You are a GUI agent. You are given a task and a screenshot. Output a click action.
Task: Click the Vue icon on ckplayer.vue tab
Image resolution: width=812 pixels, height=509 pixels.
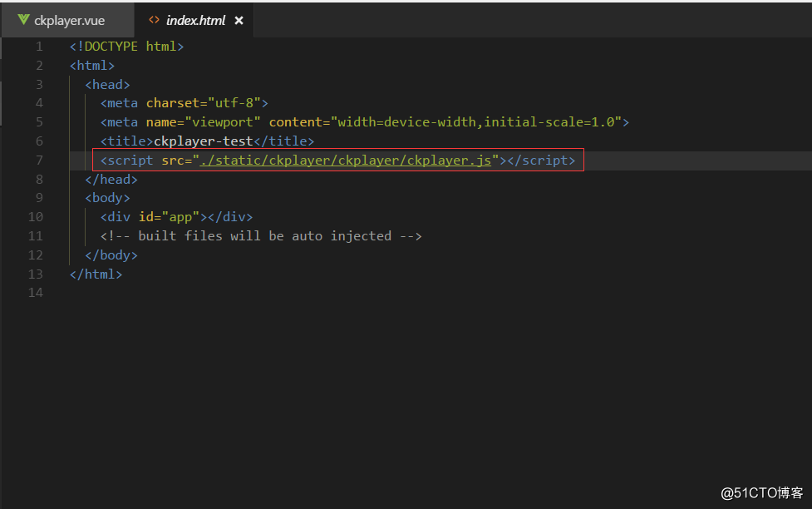coord(23,20)
